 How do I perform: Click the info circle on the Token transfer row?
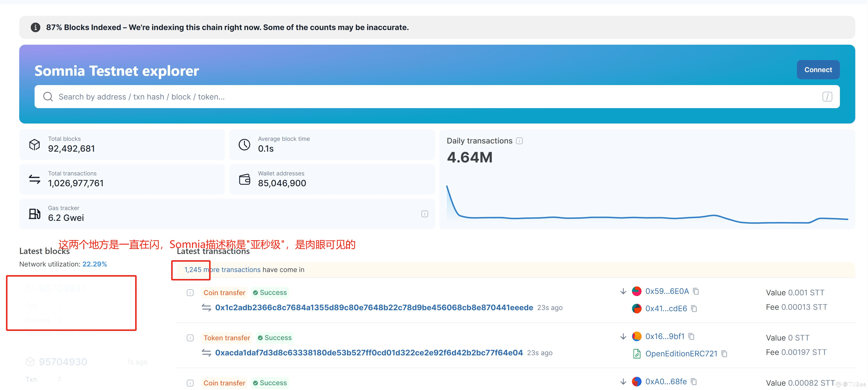click(190, 338)
